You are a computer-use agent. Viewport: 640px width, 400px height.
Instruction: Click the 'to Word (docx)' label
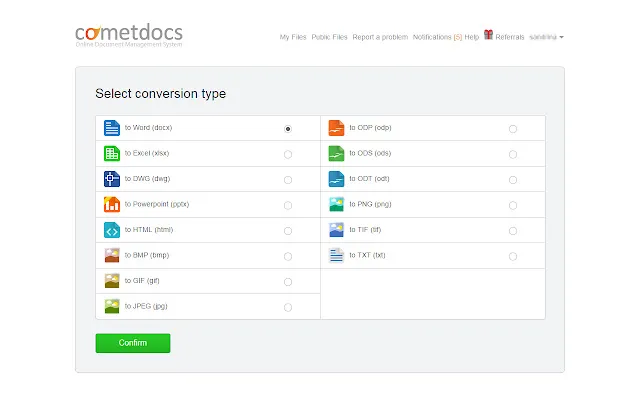148,128
